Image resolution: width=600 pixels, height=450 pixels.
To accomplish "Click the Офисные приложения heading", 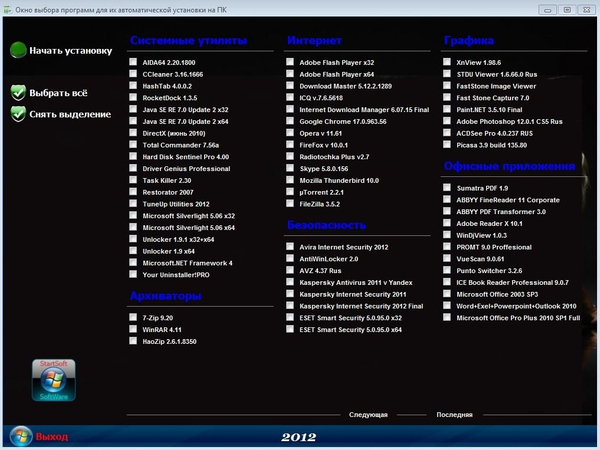I will click(x=509, y=166).
